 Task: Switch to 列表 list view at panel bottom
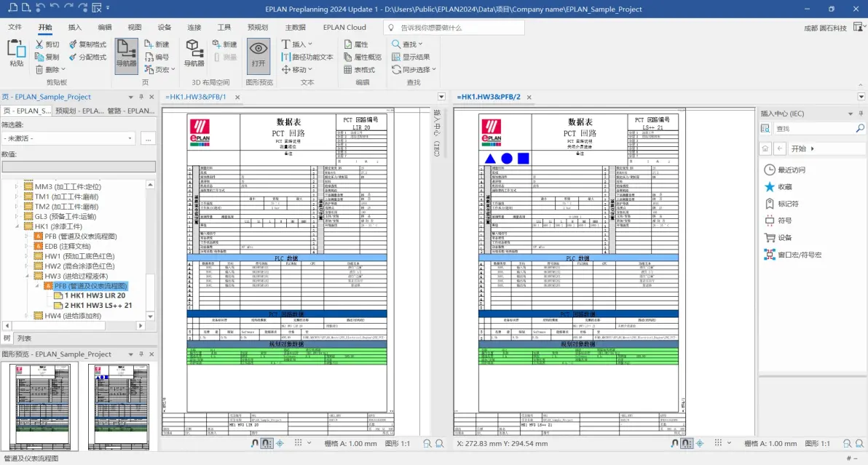pyautogui.click(x=24, y=338)
